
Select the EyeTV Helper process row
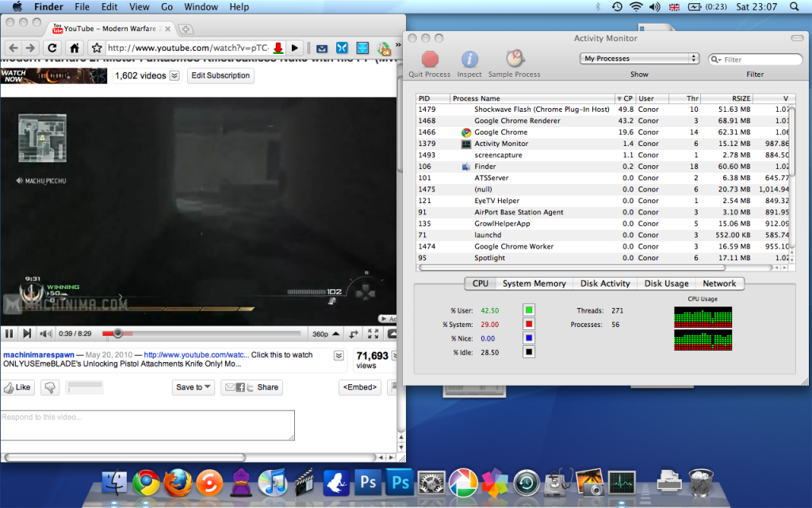coord(603,201)
